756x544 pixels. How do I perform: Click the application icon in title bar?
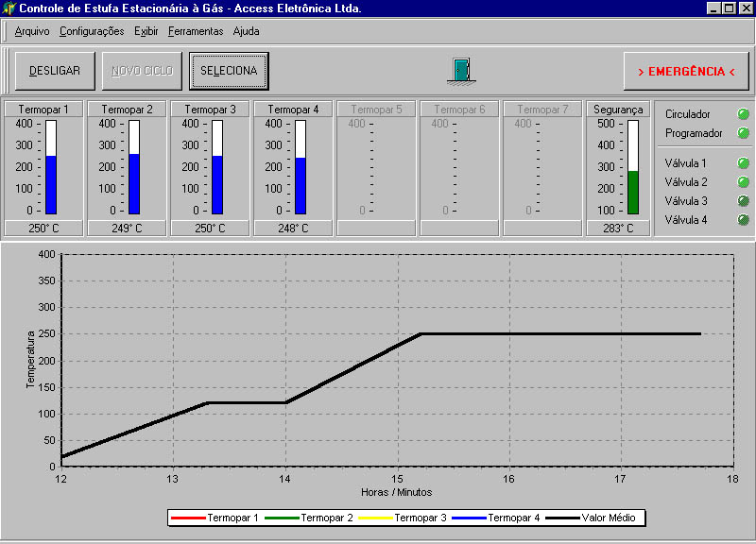coord(9,8)
